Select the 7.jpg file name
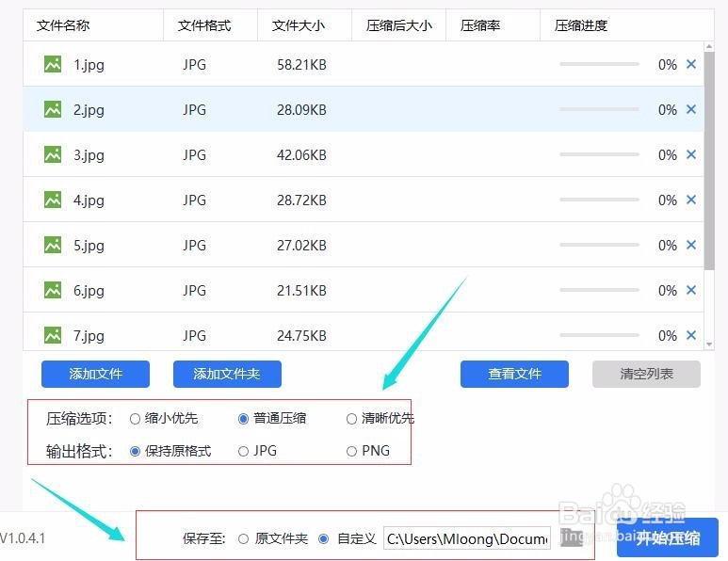 pyautogui.click(x=89, y=336)
